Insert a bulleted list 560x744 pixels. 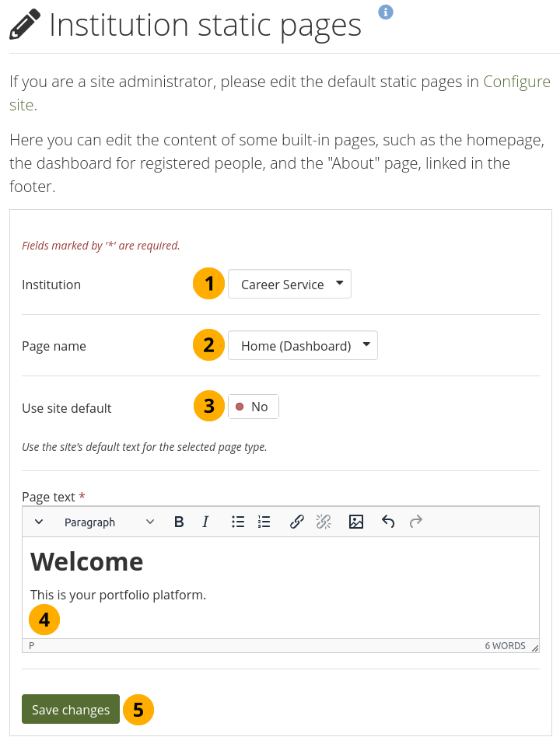click(238, 522)
